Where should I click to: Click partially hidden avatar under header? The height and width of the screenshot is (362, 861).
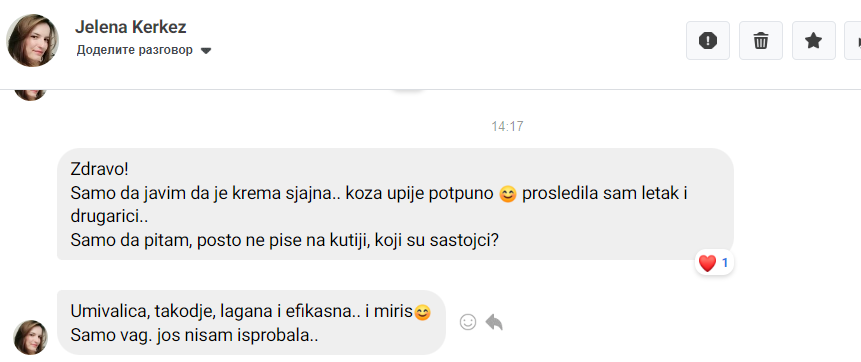click(x=30, y=95)
